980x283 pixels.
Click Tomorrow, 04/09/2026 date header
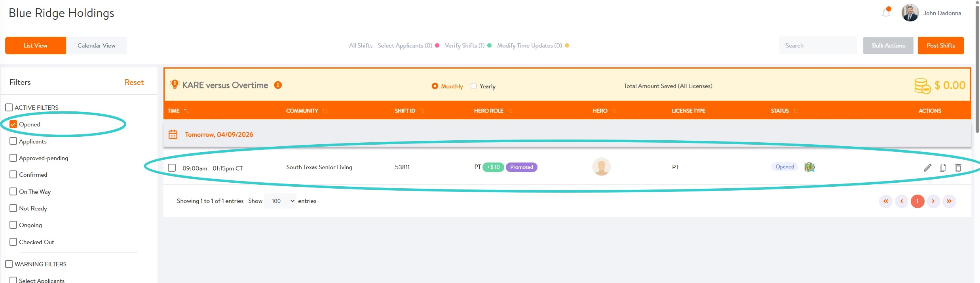(219, 135)
